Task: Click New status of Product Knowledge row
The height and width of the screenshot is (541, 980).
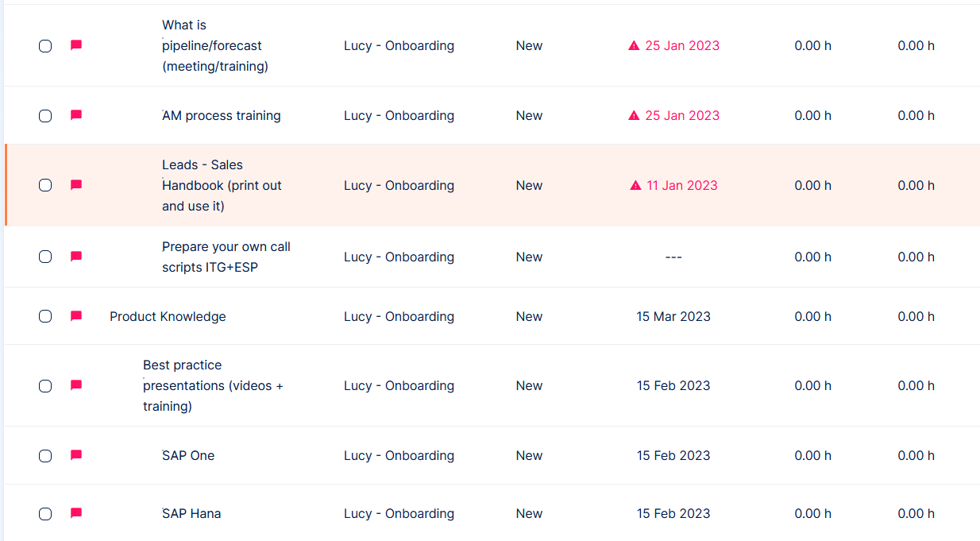Action: [529, 316]
